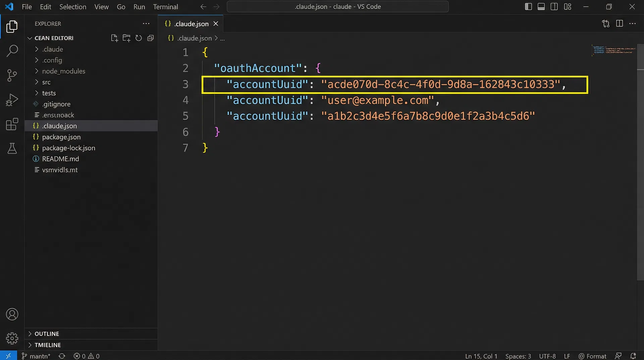Expand the OUTLINE section

pyautogui.click(x=47, y=334)
